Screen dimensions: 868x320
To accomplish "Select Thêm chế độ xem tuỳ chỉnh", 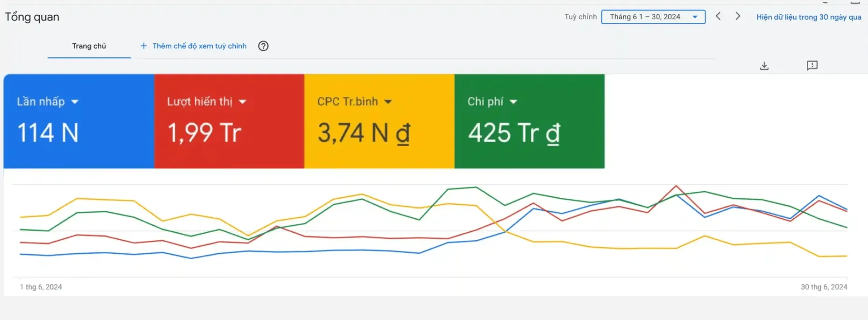I will click(x=199, y=46).
